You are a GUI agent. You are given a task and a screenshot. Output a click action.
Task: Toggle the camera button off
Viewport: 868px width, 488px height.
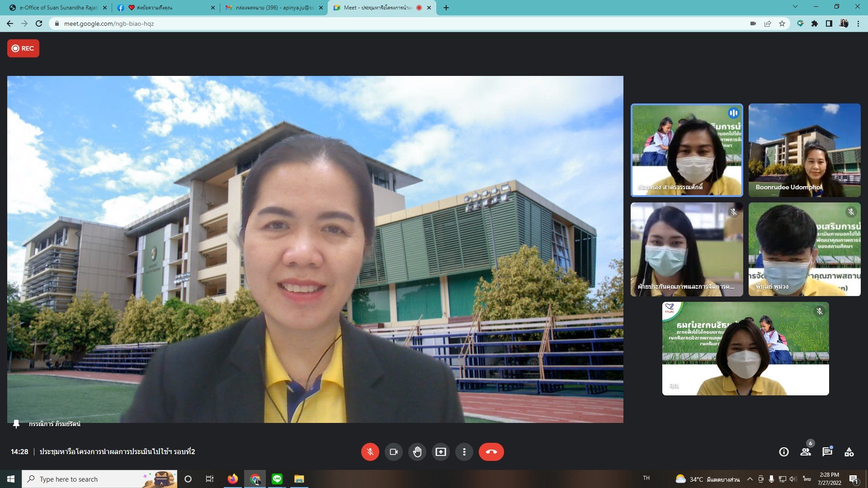point(393,452)
